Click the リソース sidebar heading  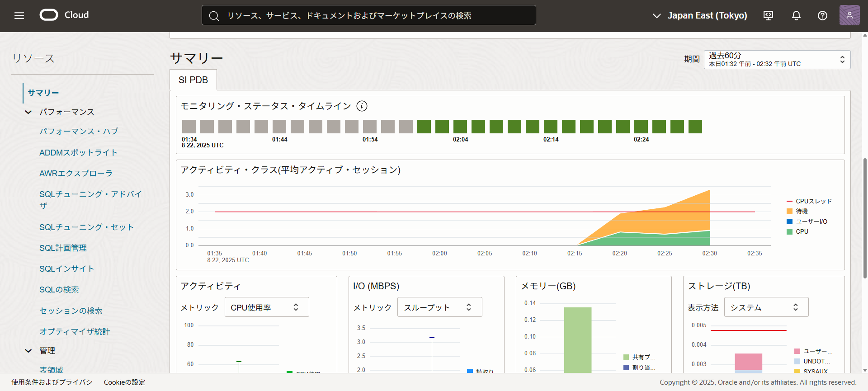click(33, 58)
